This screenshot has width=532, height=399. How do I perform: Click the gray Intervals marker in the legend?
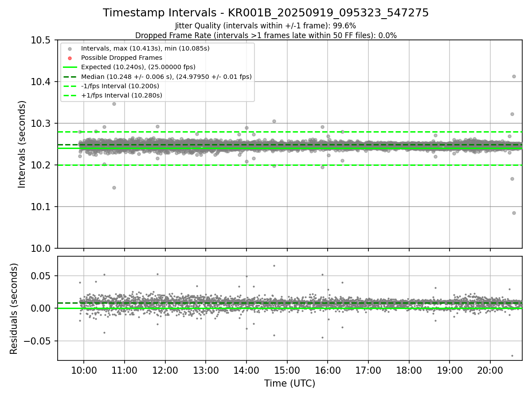coord(70,49)
